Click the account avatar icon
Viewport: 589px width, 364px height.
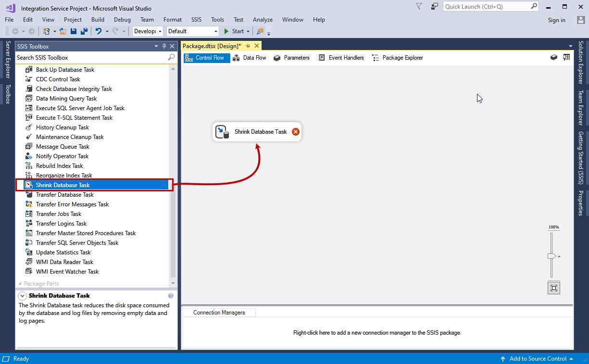point(581,20)
